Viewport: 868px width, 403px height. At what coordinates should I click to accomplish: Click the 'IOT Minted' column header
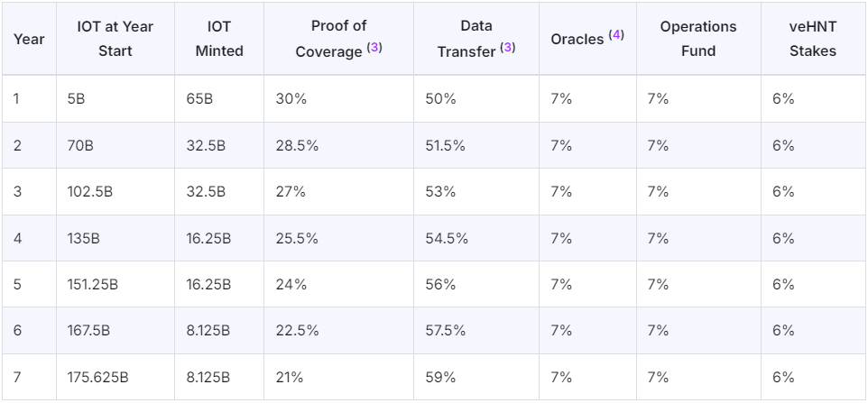tap(219, 39)
